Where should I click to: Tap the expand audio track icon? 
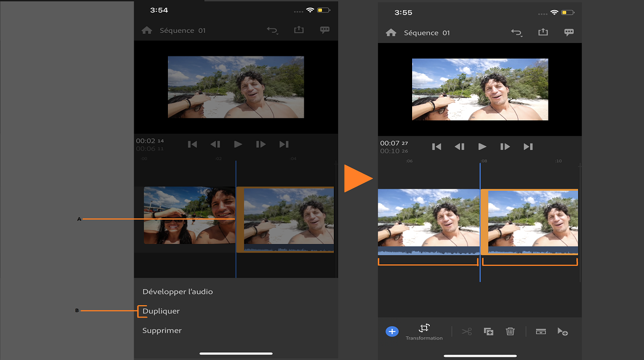click(541, 332)
